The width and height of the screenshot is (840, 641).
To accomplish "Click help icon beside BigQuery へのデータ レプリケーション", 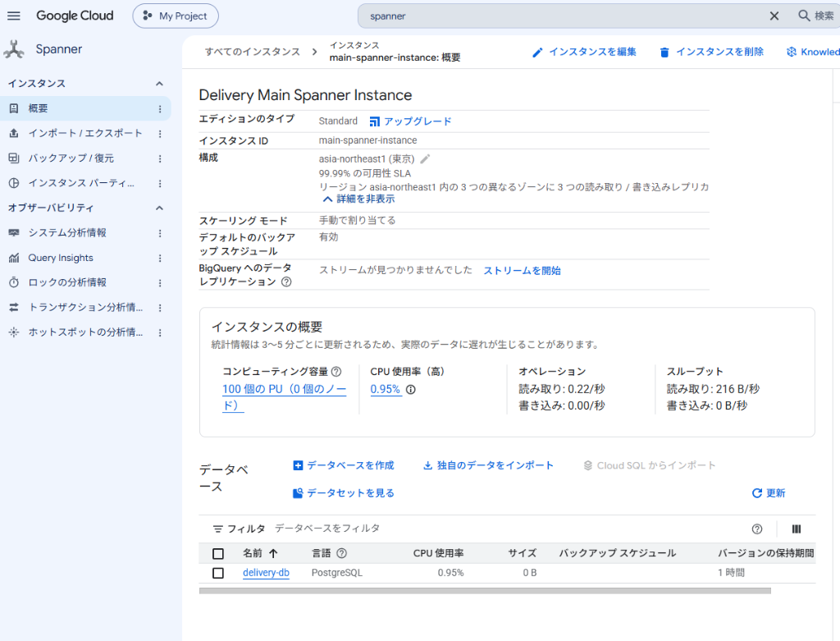I will [x=286, y=282].
